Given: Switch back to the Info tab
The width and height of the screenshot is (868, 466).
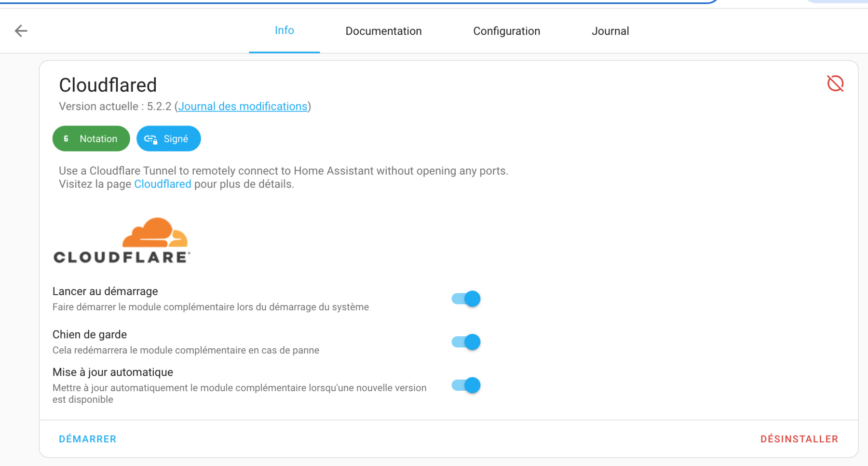Looking at the screenshot, I should point(284,30).
